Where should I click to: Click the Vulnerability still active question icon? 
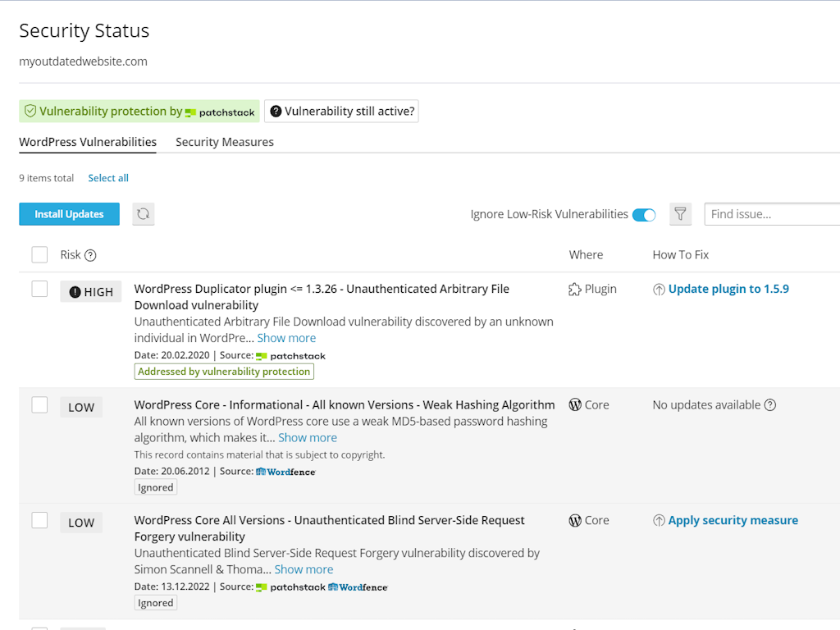[276, 112]
